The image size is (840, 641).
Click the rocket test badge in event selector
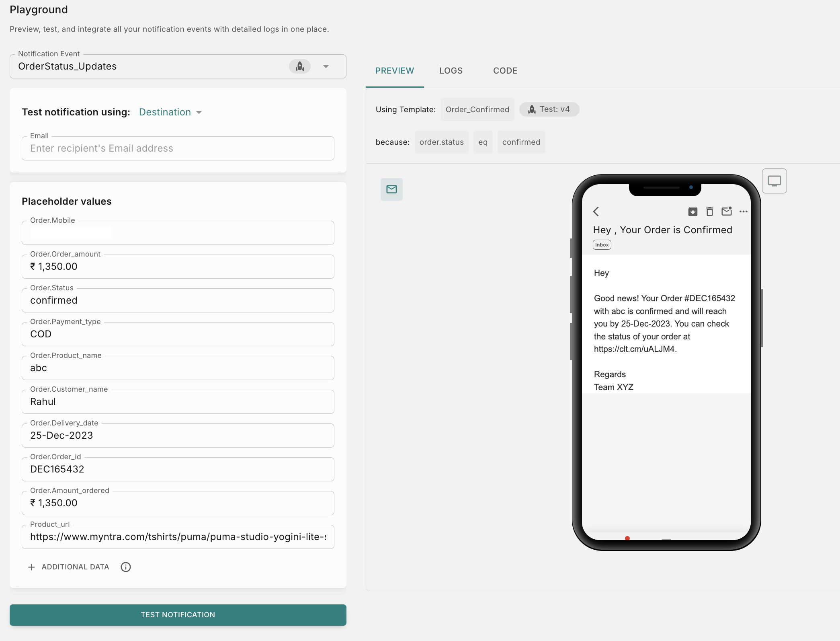point(300,66)
